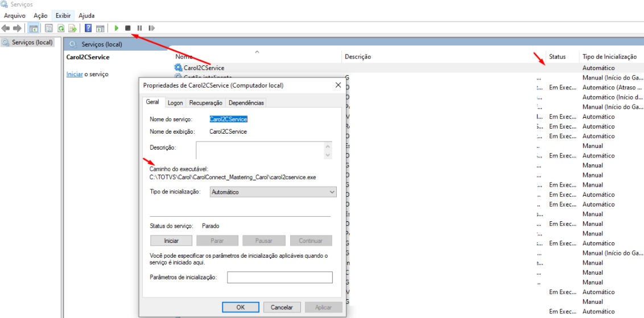The image size is (644, 318).
Task: Click the Refresh toolbar icon
Action: pos(60,28)
